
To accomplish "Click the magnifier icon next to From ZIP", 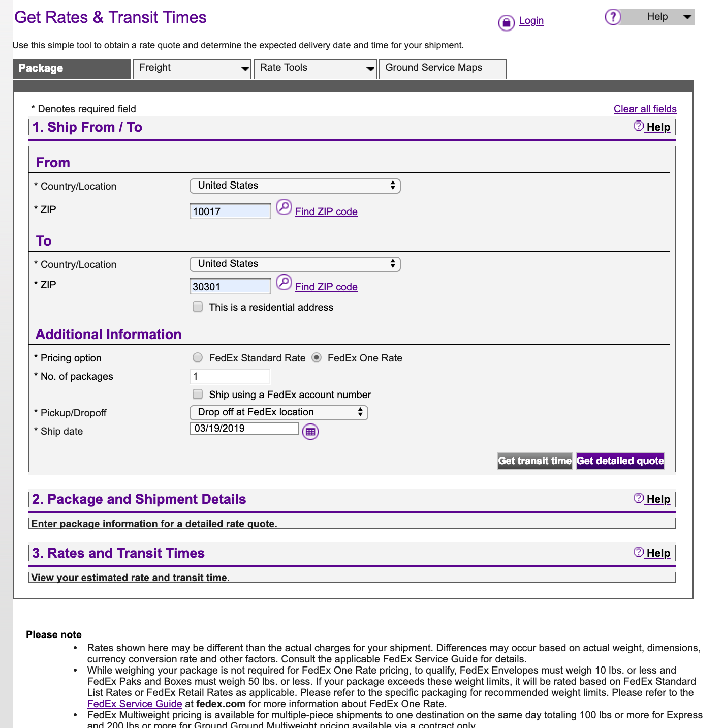I will [x=284, y=207].
